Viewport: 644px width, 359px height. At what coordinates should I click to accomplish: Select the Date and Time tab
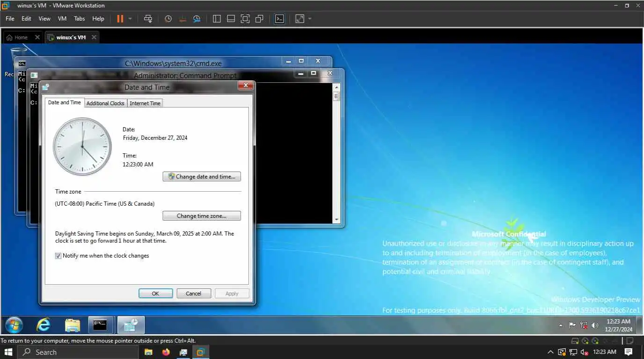tap(65, 102)
